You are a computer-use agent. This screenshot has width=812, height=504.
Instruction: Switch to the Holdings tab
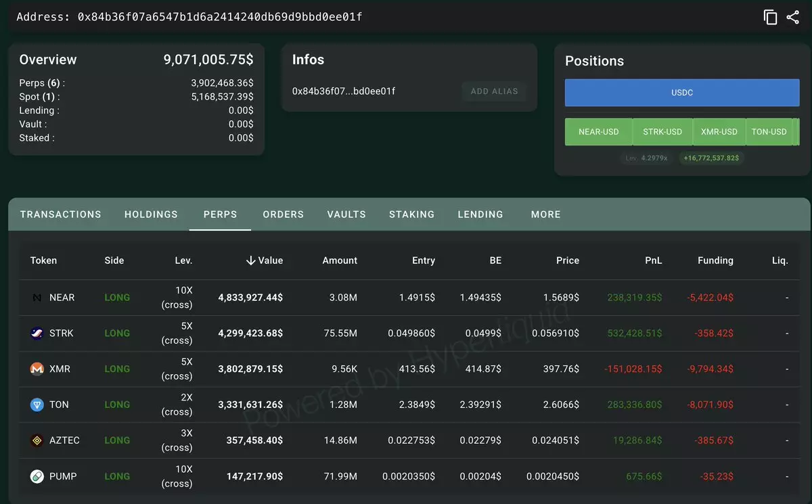[x=151, y=214]
